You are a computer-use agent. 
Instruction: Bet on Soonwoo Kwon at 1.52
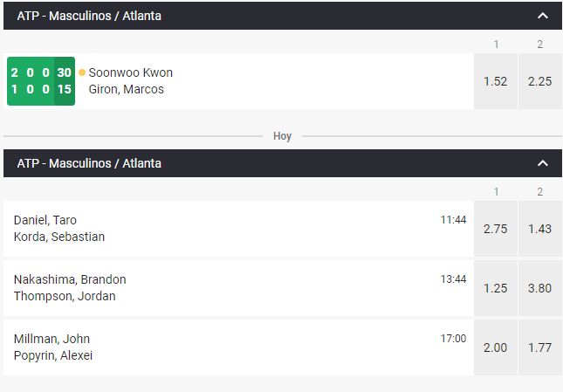pos(496,81)
